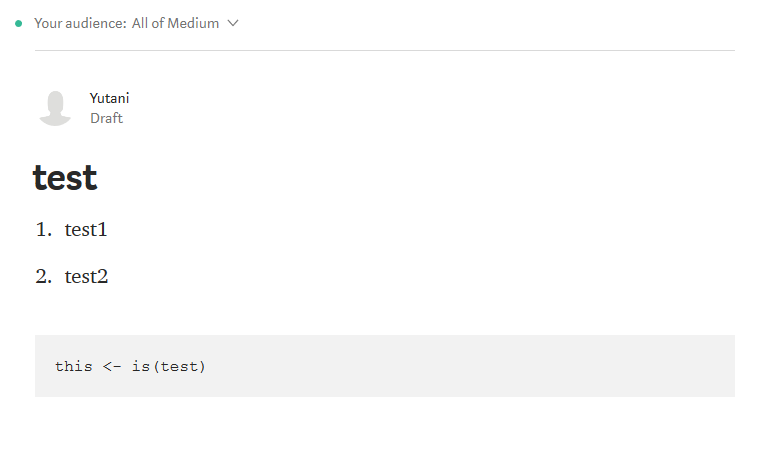Click the default profile avatar image

[55, 108]
